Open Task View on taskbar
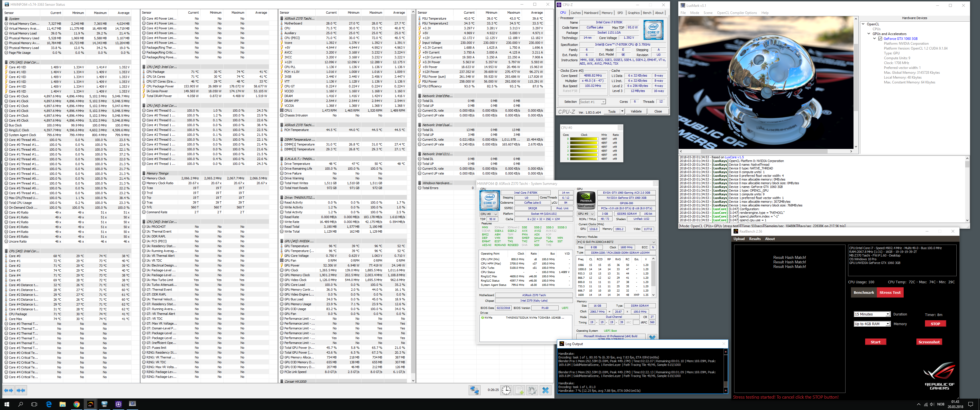Viewport: 980px width, 410px height. pyautogui.click(x=34, y=404)
